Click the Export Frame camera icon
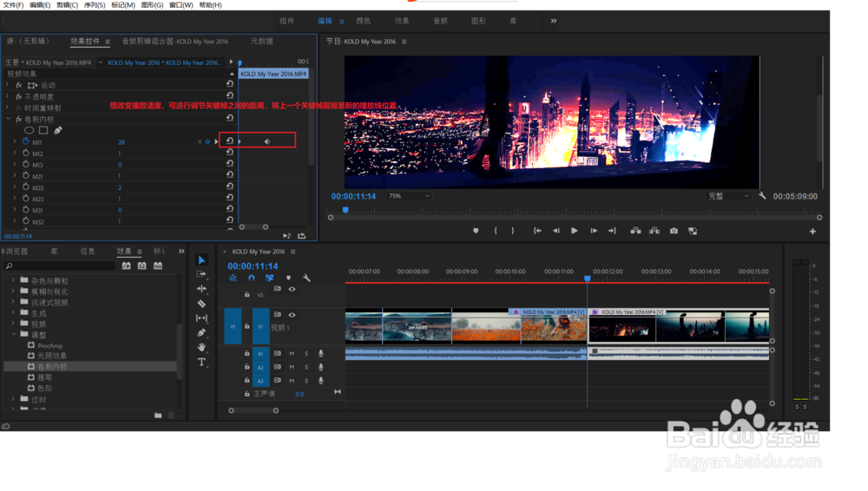This screenshot has height=491, width=868. click(674, 231)
